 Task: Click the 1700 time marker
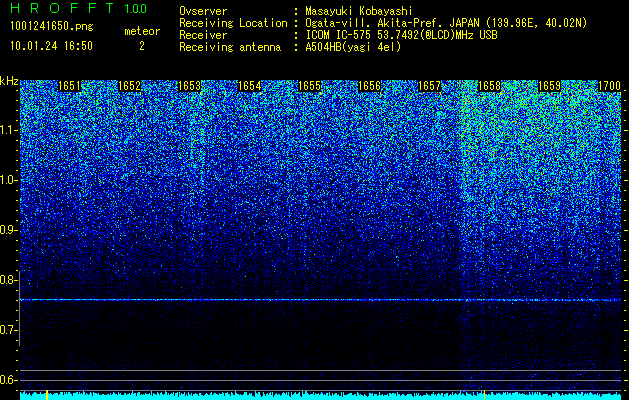(609, 86)
